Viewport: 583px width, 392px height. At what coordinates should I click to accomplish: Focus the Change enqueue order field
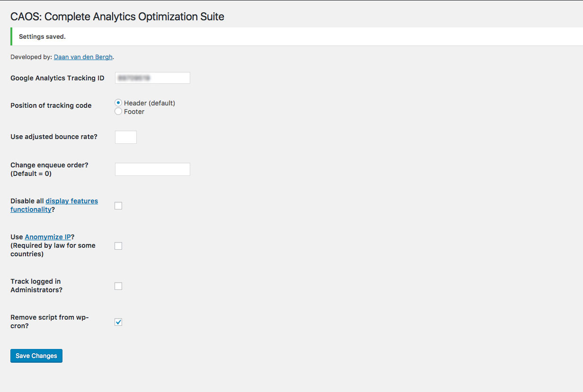[x=152, y=169]
